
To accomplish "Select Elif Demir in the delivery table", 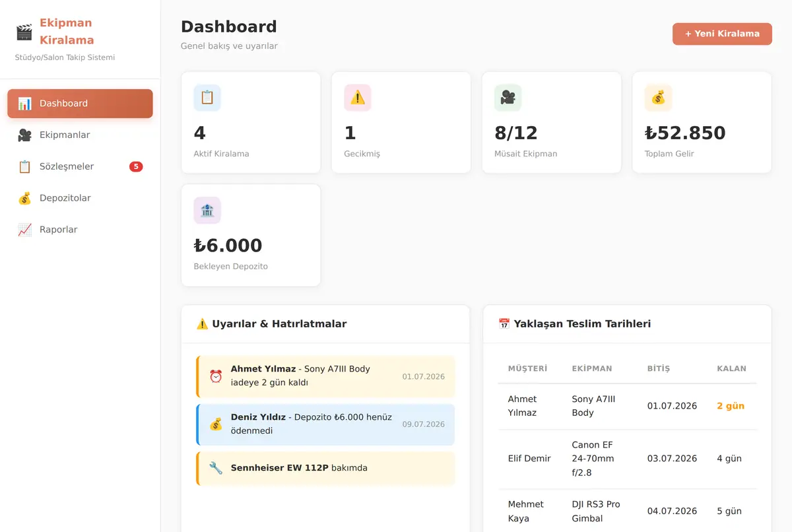I will click(529, 459).
